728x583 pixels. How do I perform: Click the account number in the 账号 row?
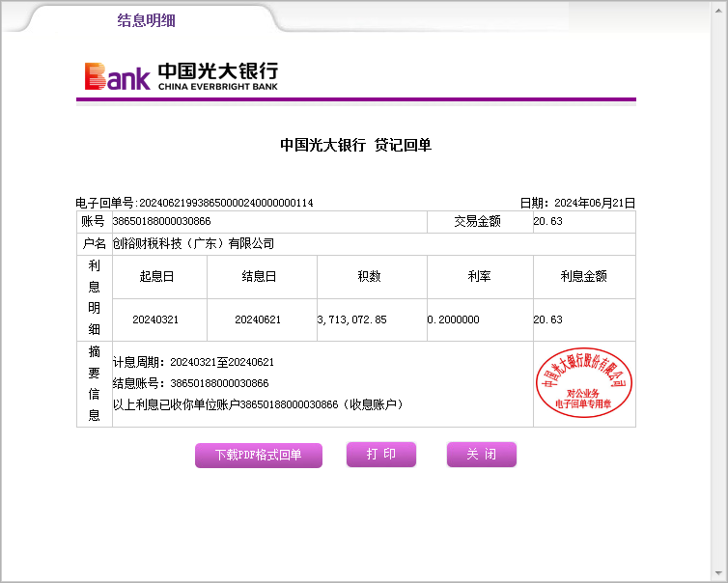point(161,221)
